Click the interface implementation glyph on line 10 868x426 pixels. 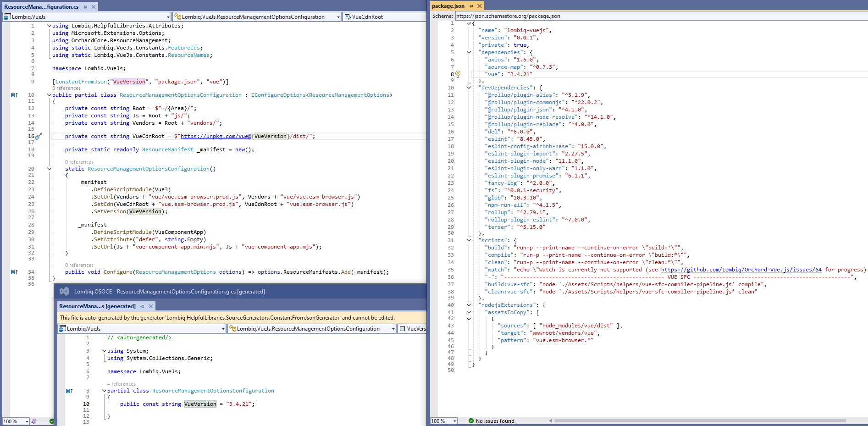14,95
